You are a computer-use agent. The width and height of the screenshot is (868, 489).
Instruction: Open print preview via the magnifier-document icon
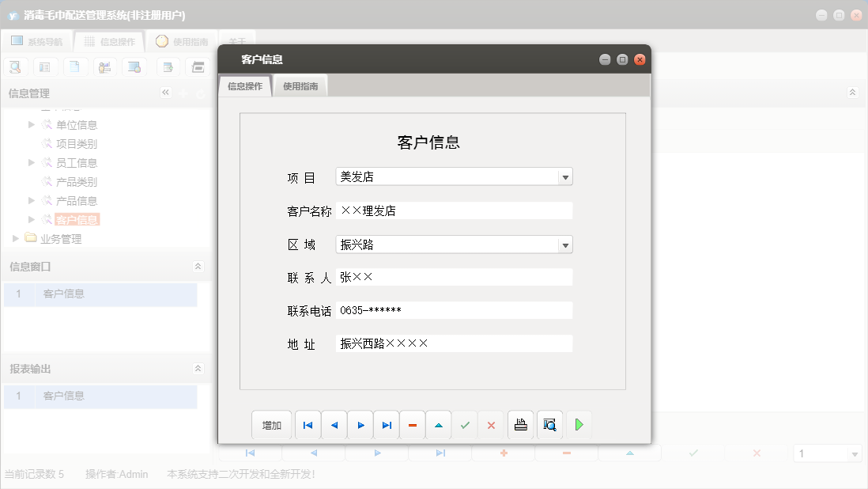click(x=549, y=425)
